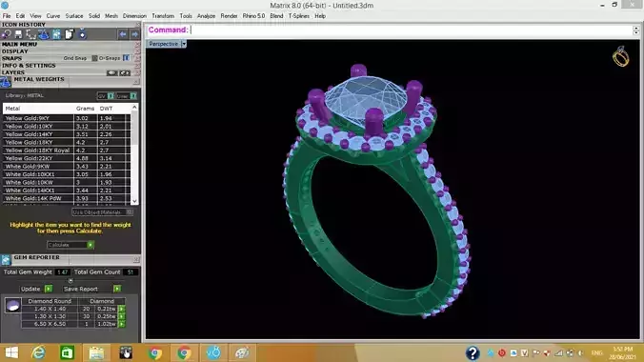
Task: Click the Metal Weights panel scale icon
Action: [x=6, y=82]
